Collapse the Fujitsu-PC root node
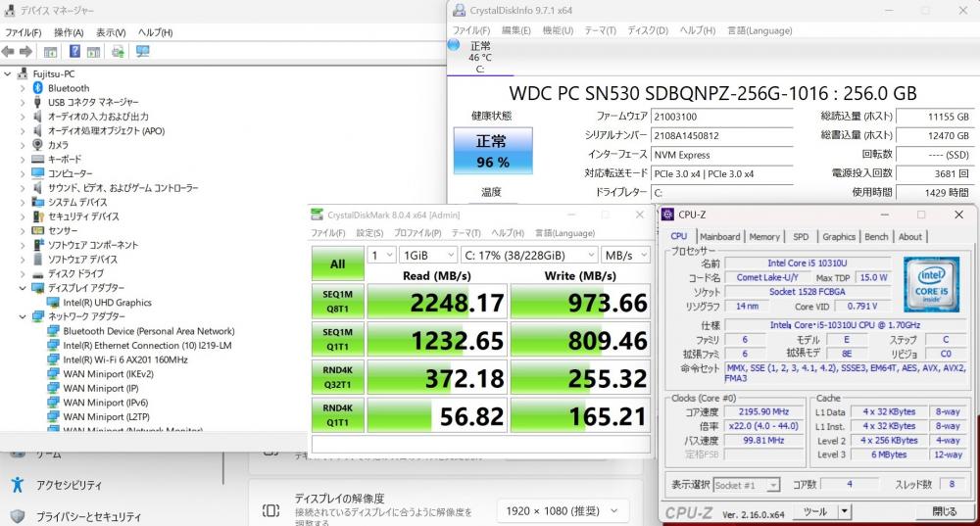 point(8,73)
